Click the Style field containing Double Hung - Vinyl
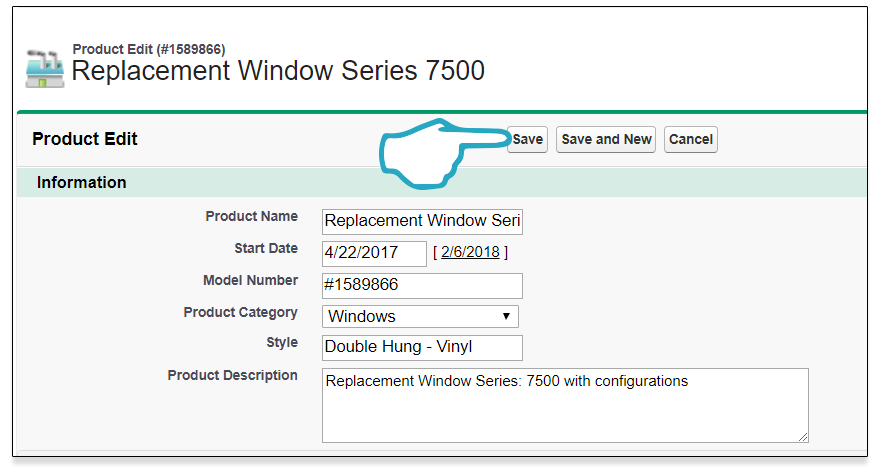881x474 pixels. [x=422, y=348]
